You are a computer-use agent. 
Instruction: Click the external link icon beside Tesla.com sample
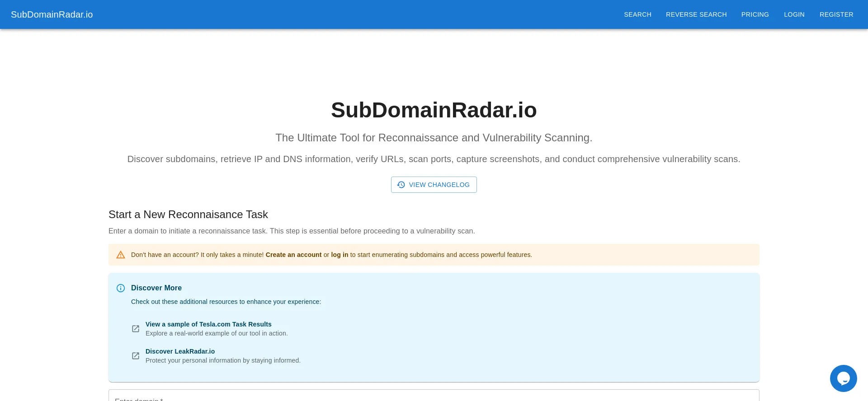point(136,329)
